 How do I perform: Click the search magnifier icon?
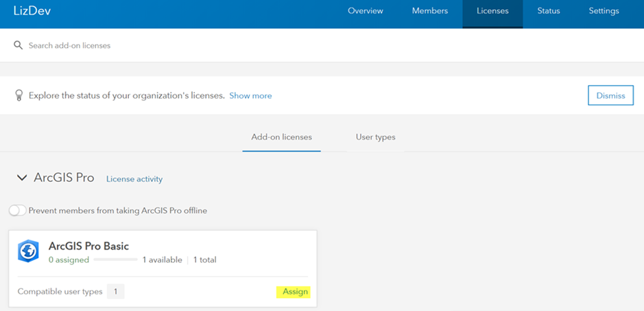click(x=18, y=45)
